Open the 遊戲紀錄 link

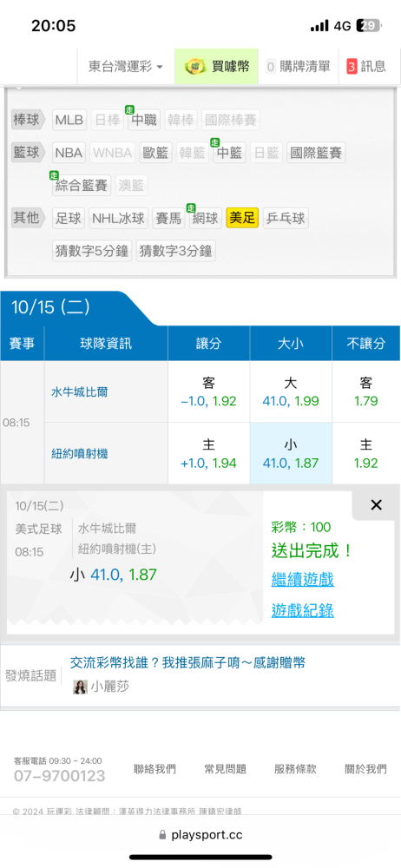click(x=302, y=610)
